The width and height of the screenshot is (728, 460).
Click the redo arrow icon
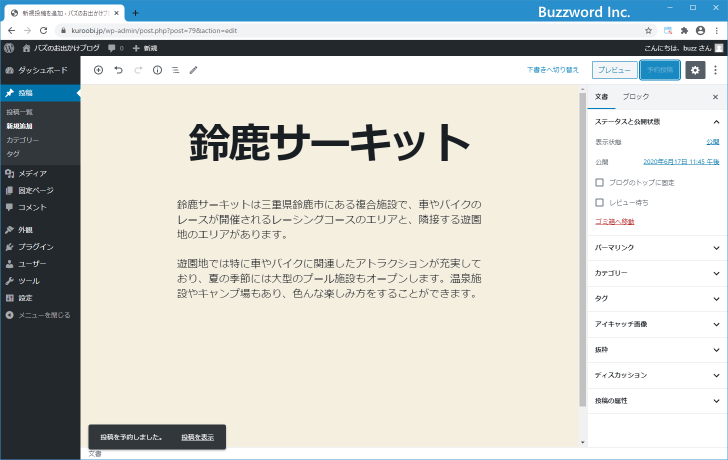pos(138,70)
